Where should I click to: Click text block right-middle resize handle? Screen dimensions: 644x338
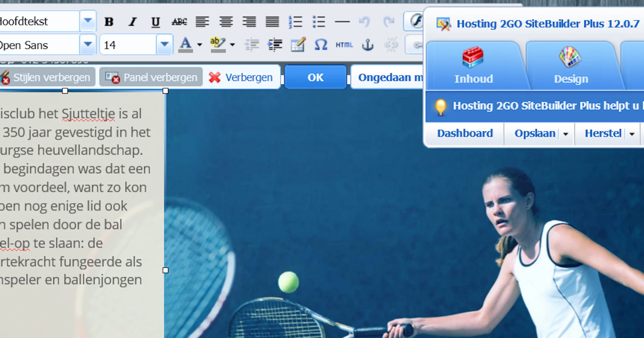166,270
